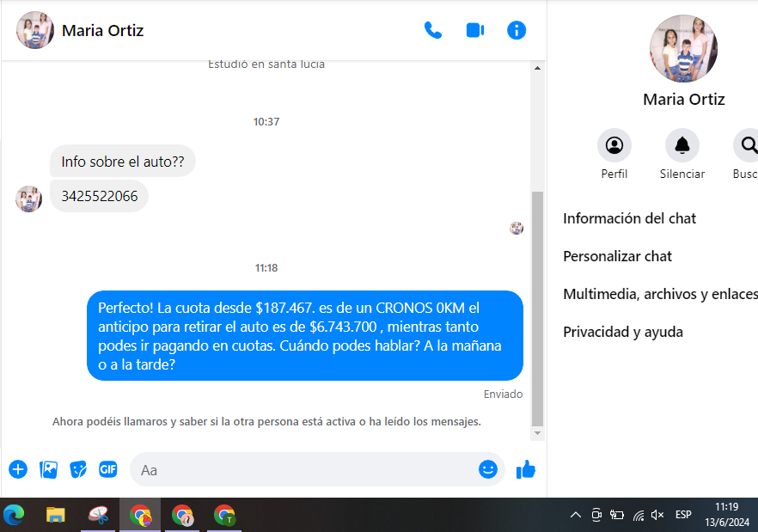Toggle the conversation info panel icon

517,31
